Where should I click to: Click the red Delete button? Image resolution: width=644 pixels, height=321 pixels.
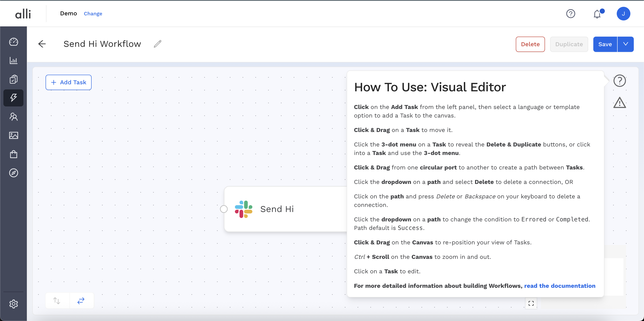(x=530, y=44)
